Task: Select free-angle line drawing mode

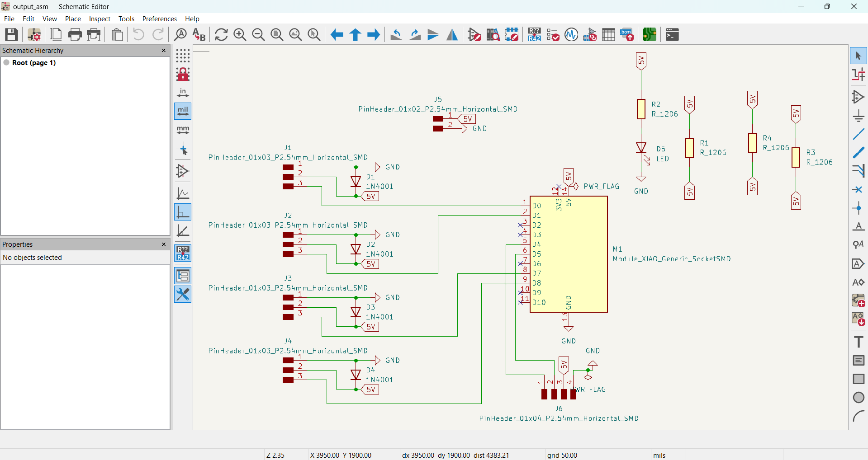Action: click(x=183, y=193)
